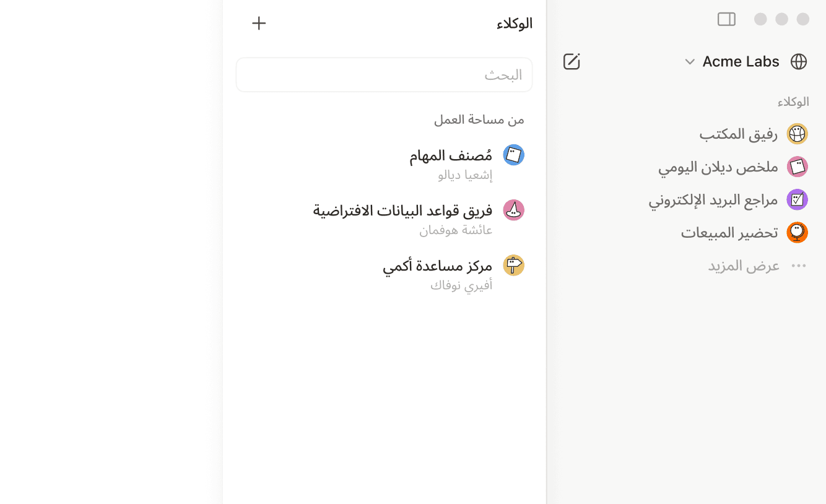Select the blue avatar icon of مُصنف المهام

coord(513,156)
